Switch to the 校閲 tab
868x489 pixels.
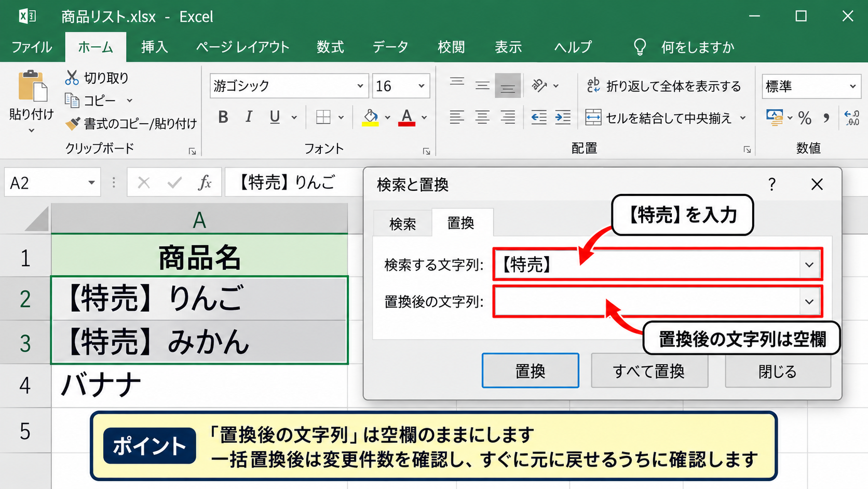451,47
